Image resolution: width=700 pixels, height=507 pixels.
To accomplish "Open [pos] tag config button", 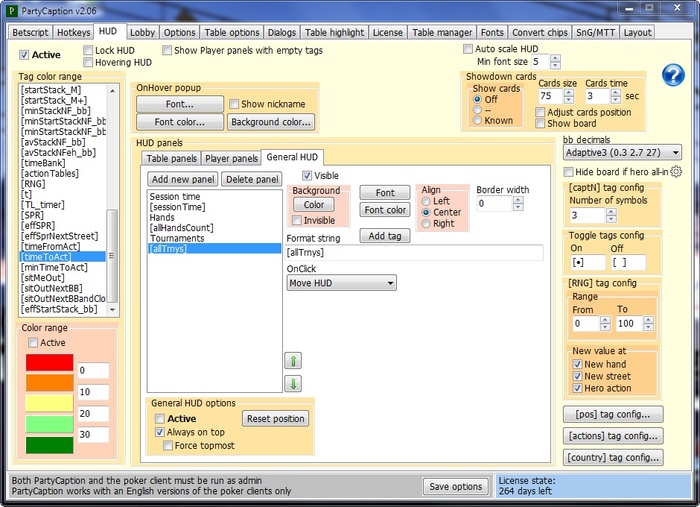I will (x=613, y=414).
